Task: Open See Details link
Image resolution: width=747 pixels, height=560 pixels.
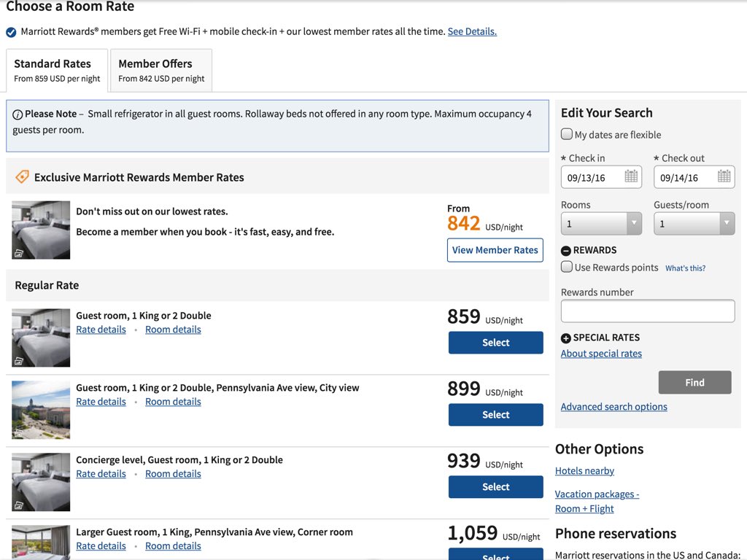Action: coord(472,31)
